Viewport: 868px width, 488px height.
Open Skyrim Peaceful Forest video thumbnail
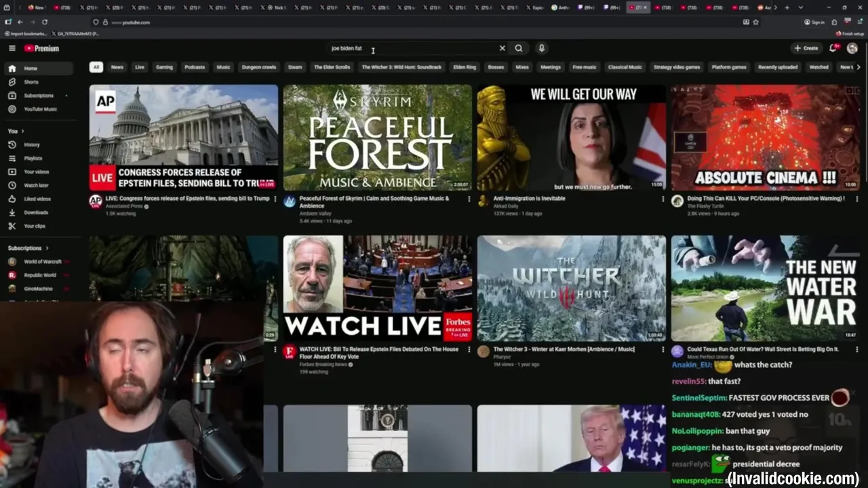(378, 138)
